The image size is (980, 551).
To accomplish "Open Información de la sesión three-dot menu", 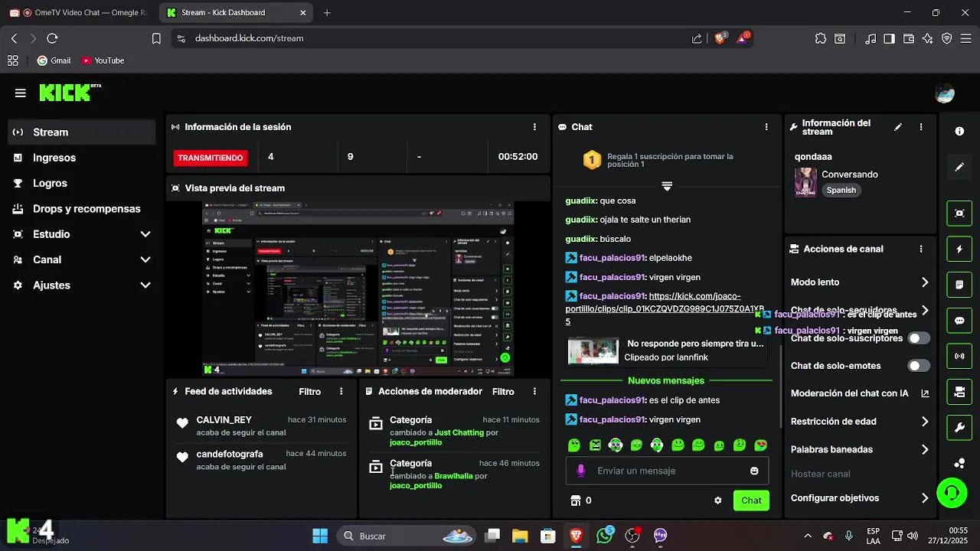I will coord(534,127).
